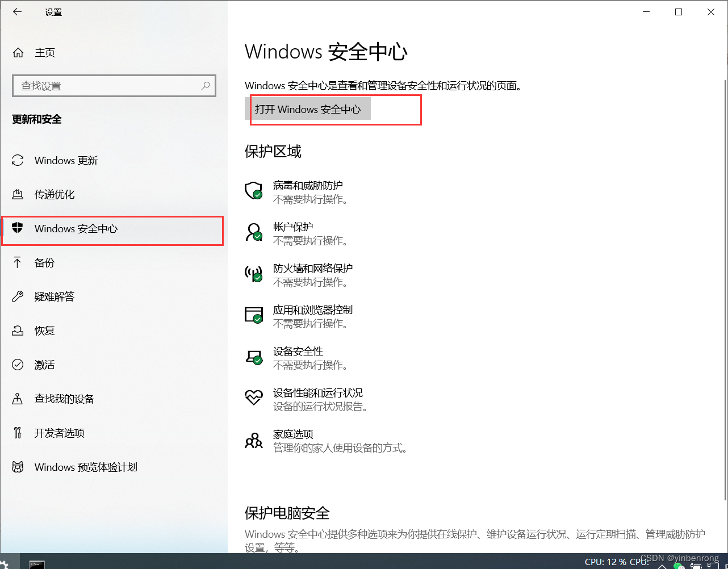Click the magnifier icon in the 查找设置 box
Image resolution: width=728 pixels, height=569 pixels.
[206, 86]
